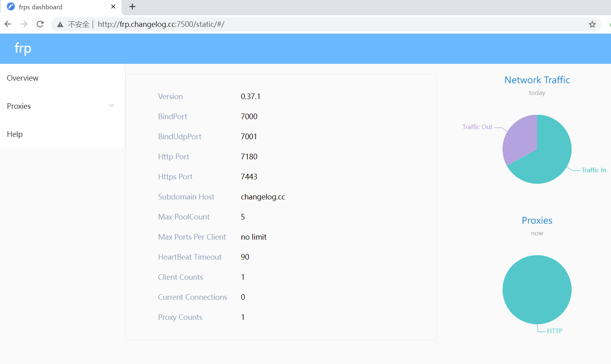Close the frps dashboard tab
611x364 pixels.
(x=113, y=7)
